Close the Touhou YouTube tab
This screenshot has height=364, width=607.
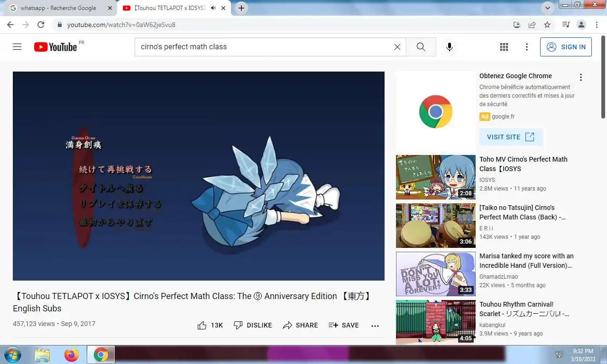pyautogui.click(x=223, y=8)
